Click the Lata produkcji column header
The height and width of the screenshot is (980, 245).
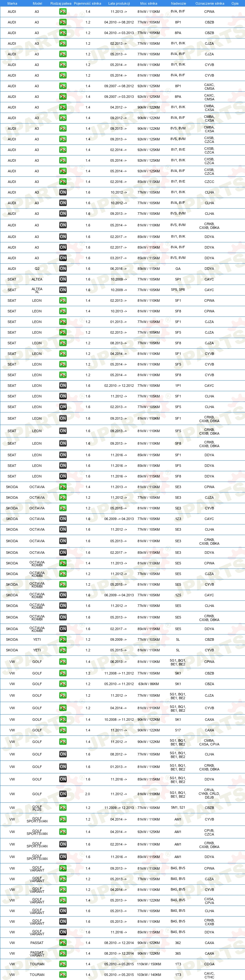pyautogui.click(x=119, y=3)
